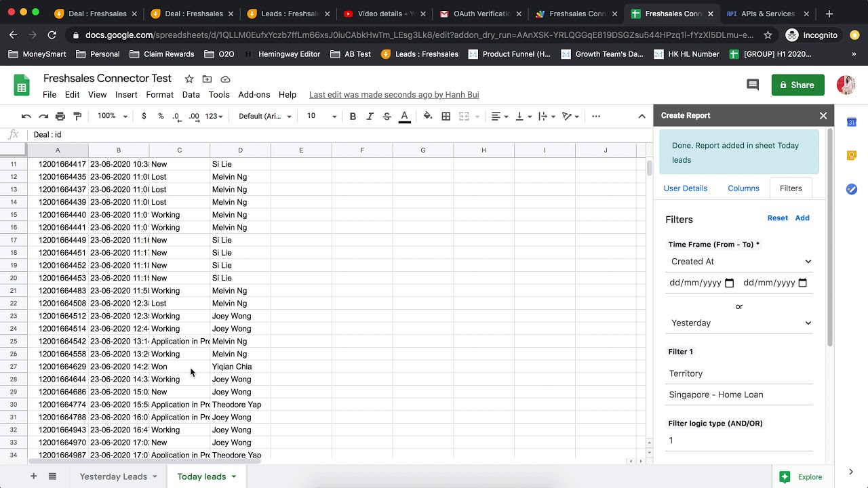Click the Move to folder icon
The width and height of the screenshot is (868, 488).
[207, 79]
